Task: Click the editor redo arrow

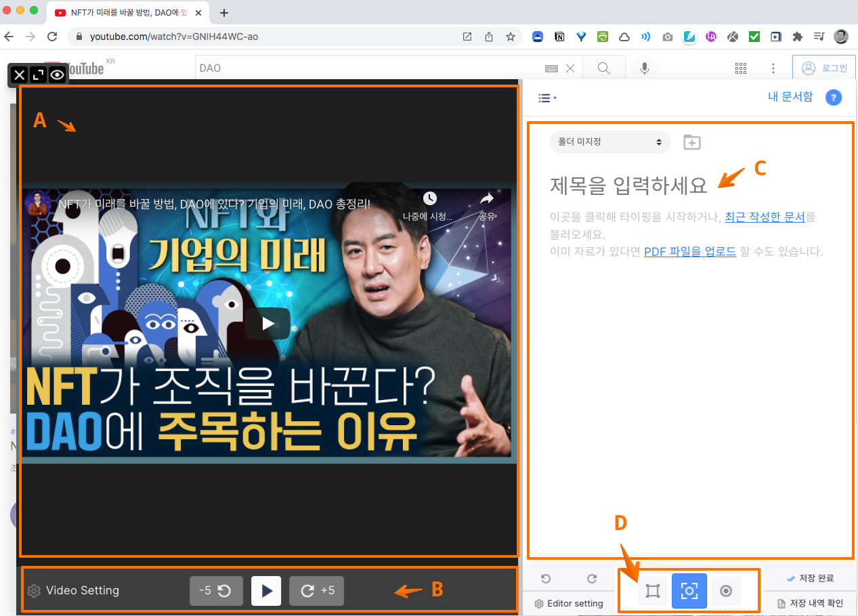Action: click(x=591, y=579)
